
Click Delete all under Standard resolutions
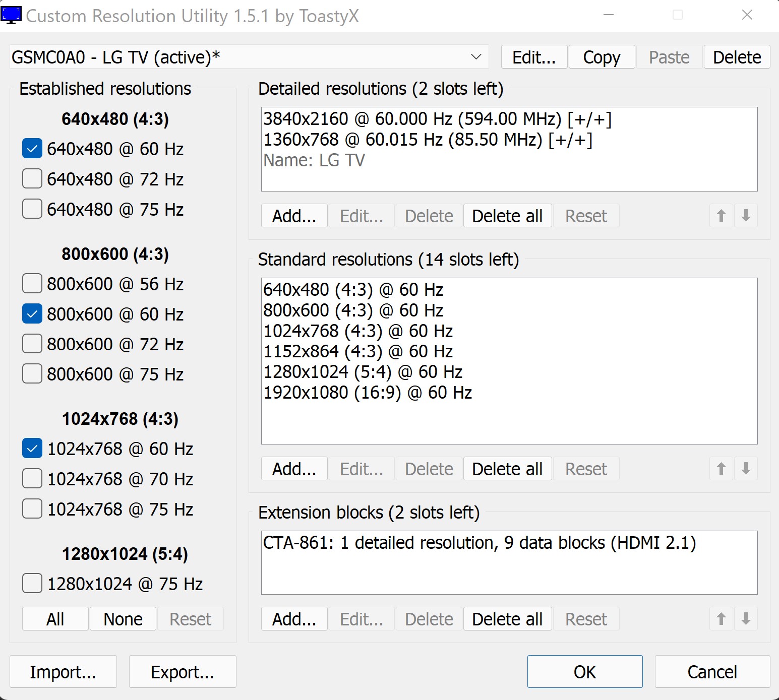pos(507,469)
